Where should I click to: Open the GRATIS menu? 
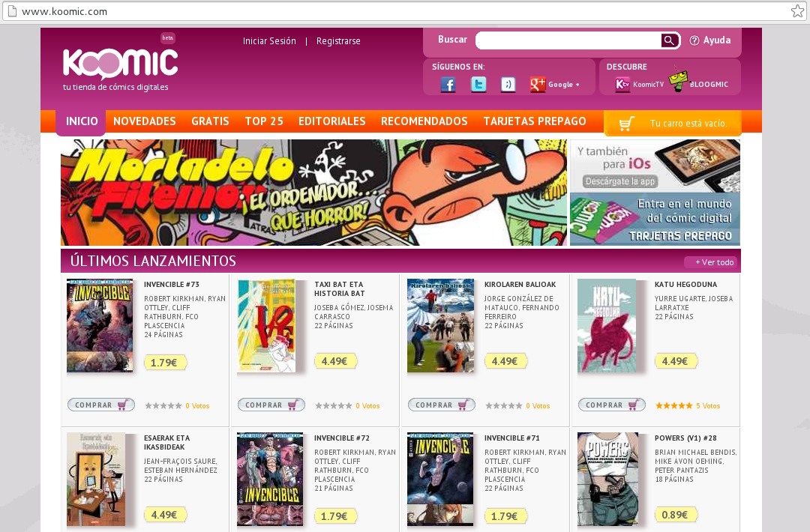pos(210,121)
